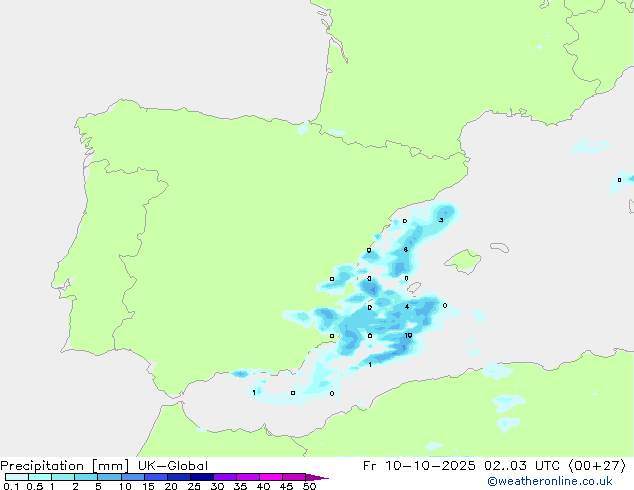This screenshot has width=634, height=490.
Task: Click the Mallorca island outline
Action: coord(463,261)
